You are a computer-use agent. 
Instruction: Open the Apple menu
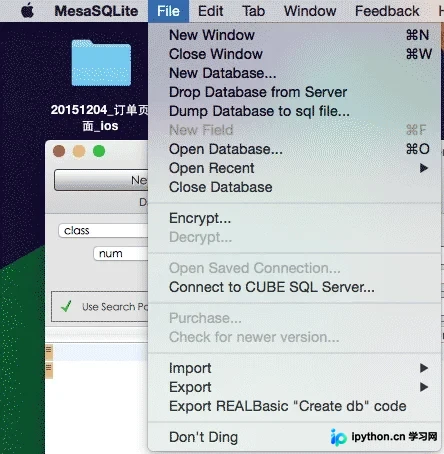[27, 11]
